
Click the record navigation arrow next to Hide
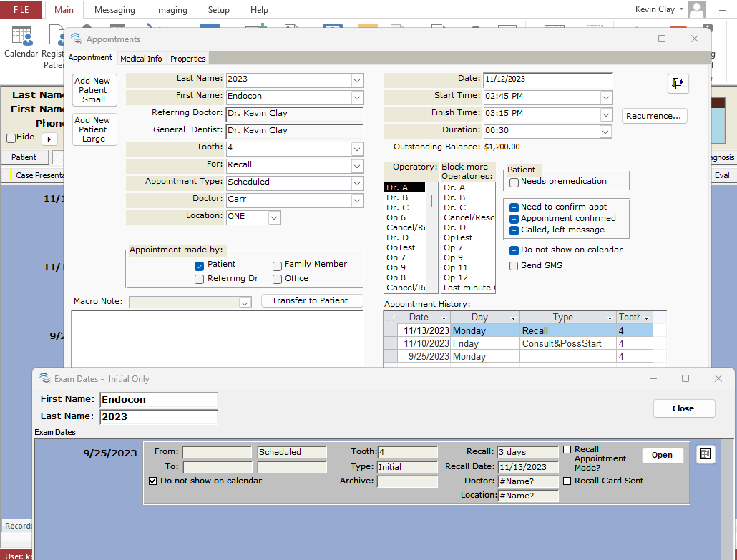(49, 139)
